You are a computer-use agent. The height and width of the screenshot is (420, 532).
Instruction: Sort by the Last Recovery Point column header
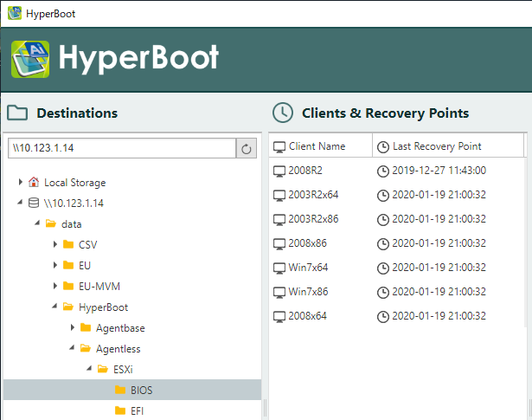[x=437, y=146]
